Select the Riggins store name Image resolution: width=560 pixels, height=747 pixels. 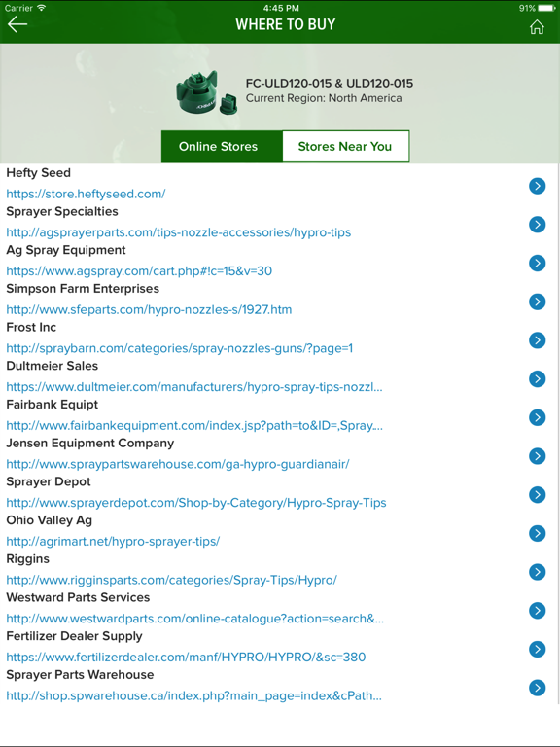(27, 558)
